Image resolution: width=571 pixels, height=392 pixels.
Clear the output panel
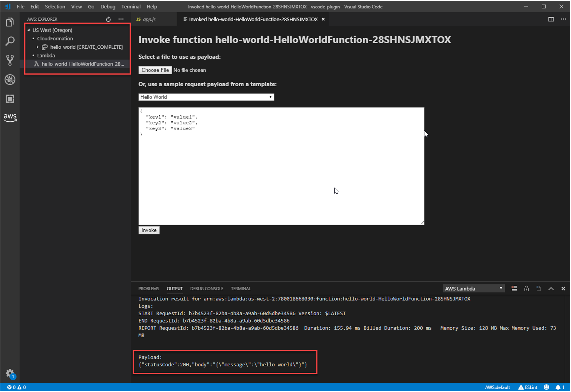click(514, 289)
